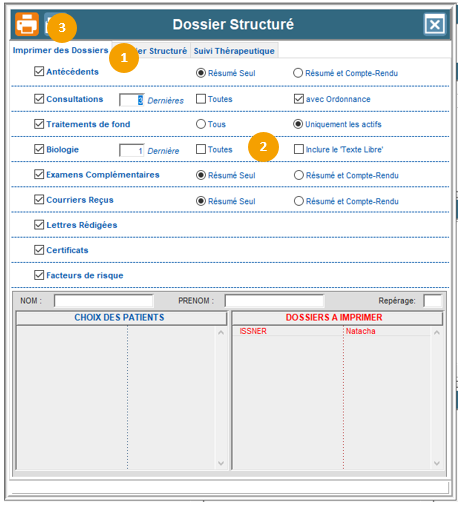Enable Toutes checkbox for Consultations

pos(201,99)
